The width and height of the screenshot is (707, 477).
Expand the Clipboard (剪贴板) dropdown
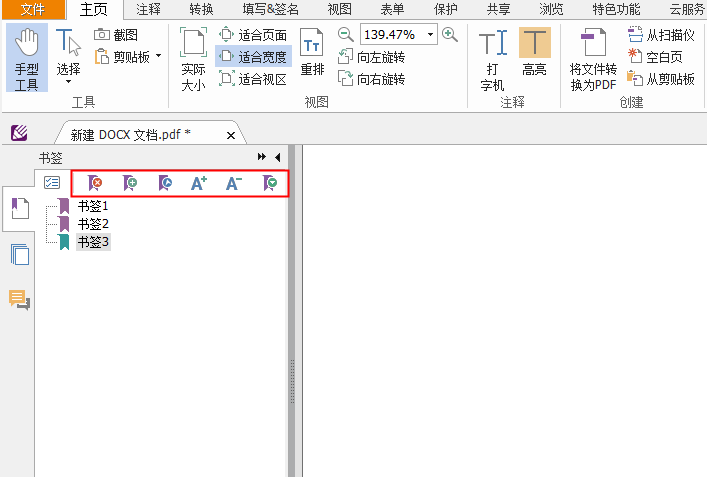(x=158, y=57)
